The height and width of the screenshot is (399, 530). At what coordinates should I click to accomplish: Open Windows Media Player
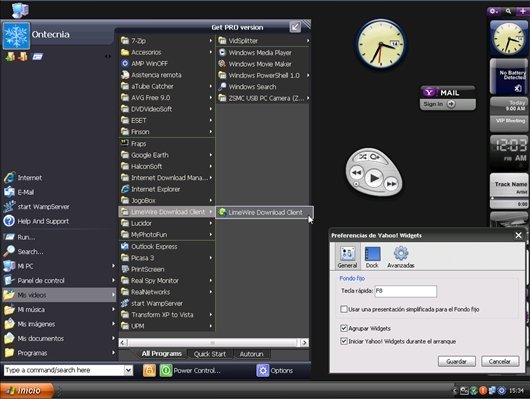(263, 53)
